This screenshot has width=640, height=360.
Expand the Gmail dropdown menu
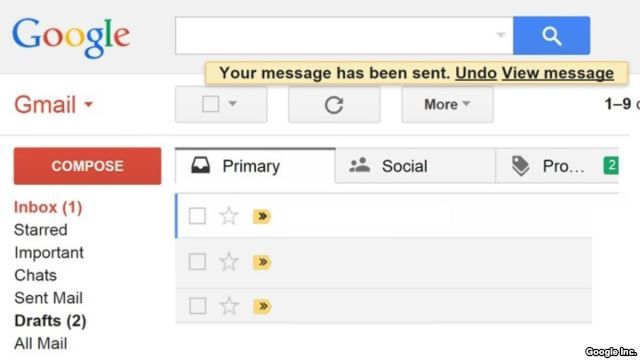(89, 104)
